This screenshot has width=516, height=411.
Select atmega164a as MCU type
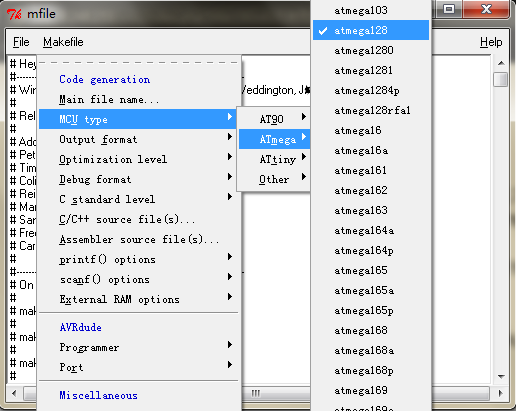371,230
